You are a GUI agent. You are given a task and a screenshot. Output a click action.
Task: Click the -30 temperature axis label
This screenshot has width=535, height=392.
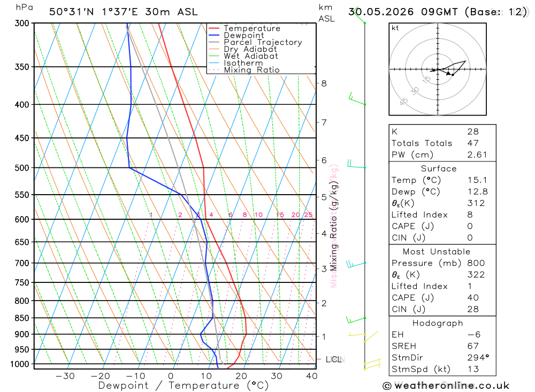pyautogui.click(x=65, y=376)
